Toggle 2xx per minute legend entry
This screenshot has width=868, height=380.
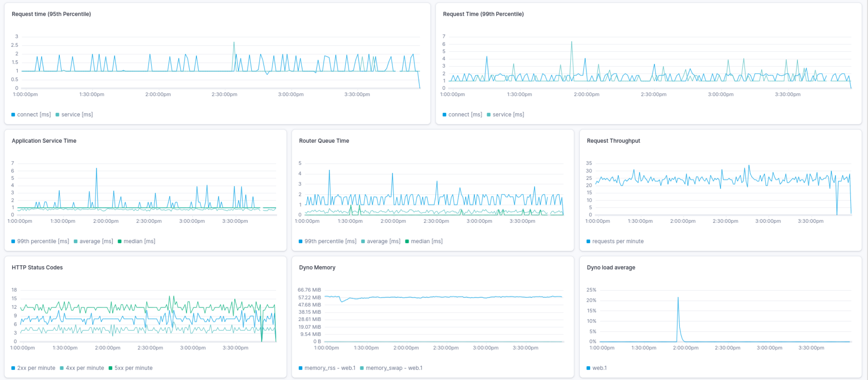pos(33,368)
